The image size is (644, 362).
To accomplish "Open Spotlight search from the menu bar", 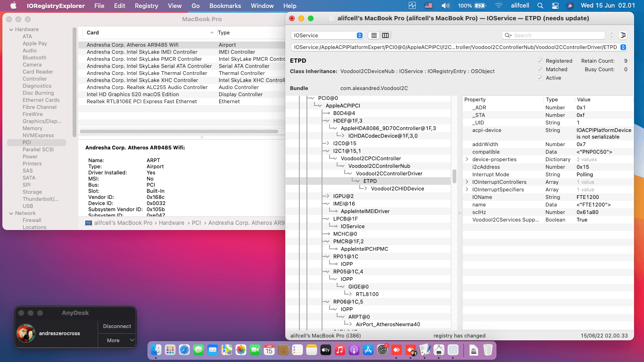I will (540, 6).
